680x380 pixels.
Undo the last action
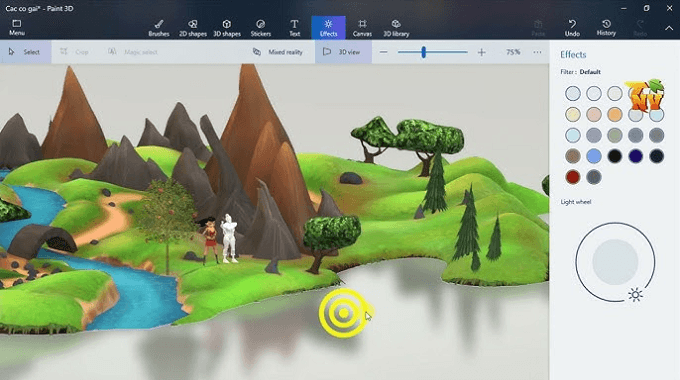tap(572, 28)
